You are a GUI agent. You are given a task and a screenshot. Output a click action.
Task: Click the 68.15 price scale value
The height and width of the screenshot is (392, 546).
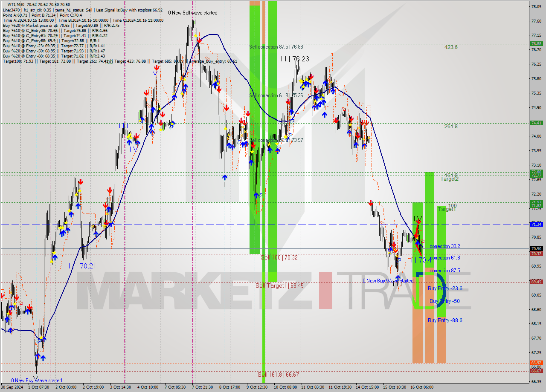tap(536, 323)
